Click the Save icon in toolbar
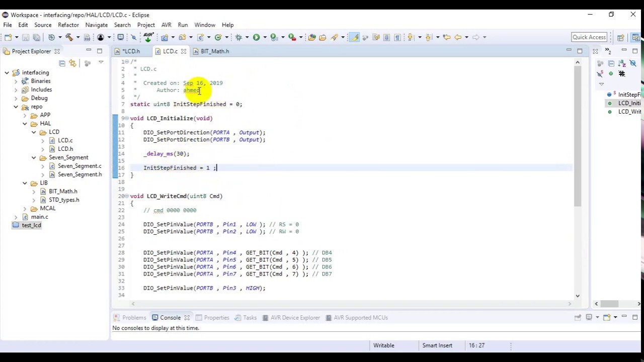Screen dimensions: 644x362 tap(25, 37)
